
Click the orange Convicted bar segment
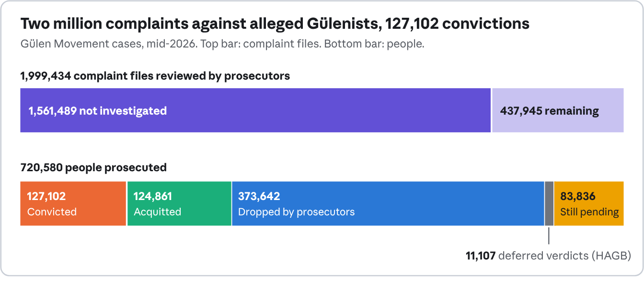pos(73,203)
